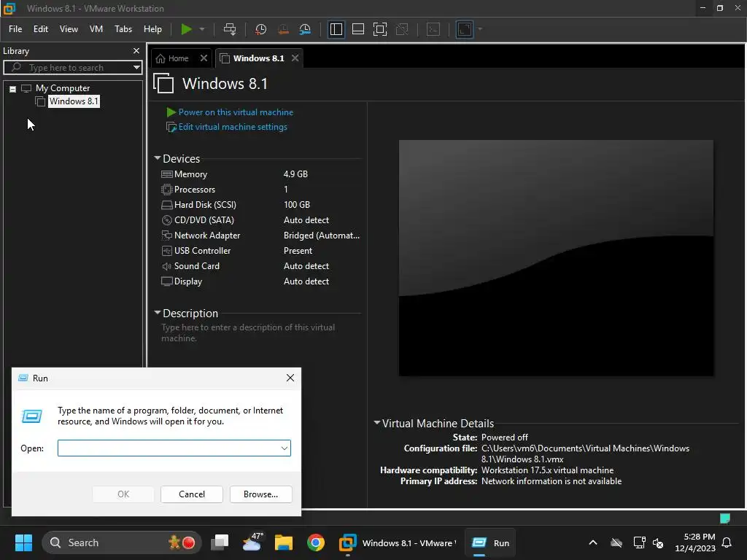Collapse the Devices section
Image resolution: width=747 pixels, height=560 pixels.
[x=158, y=158]
